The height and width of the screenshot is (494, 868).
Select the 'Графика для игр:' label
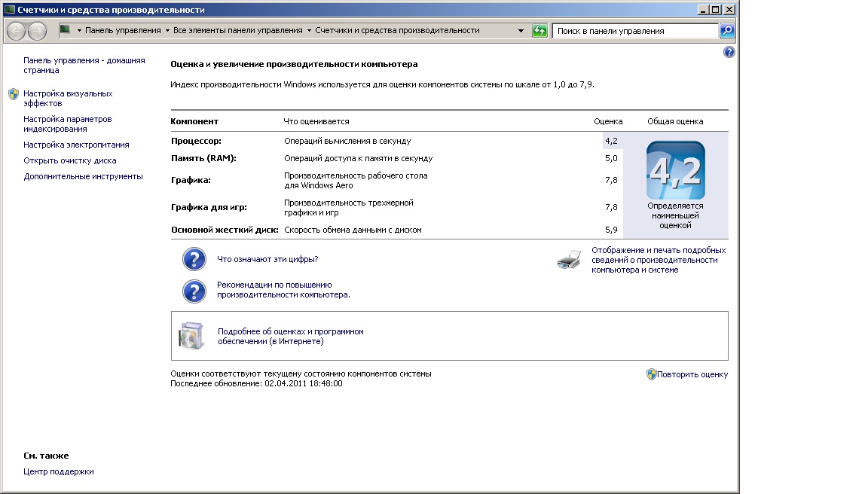click(x=209, y=207)
